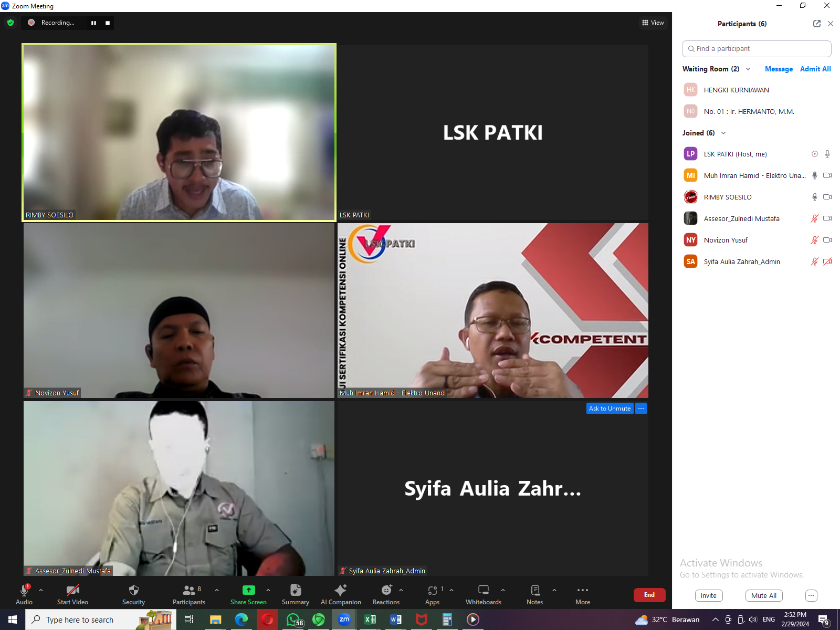Open the Windows Start menu

pos(13,619)
